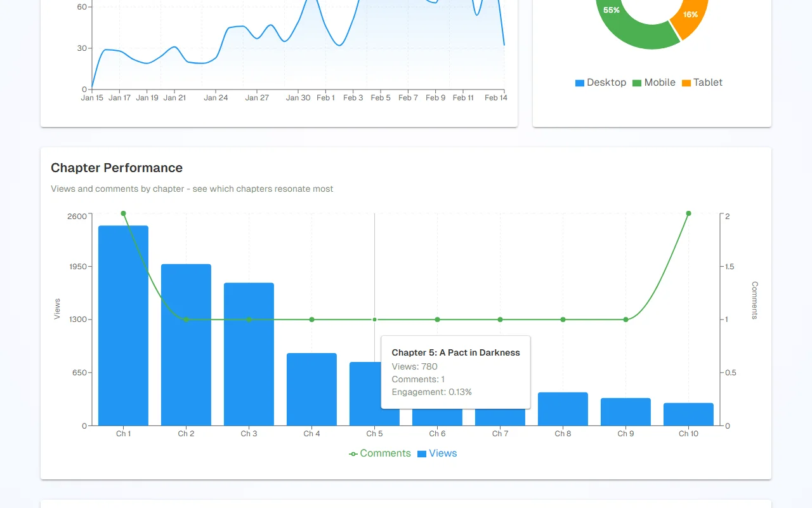Toggle the Mobile entry in the device legend

coord(653,83)
